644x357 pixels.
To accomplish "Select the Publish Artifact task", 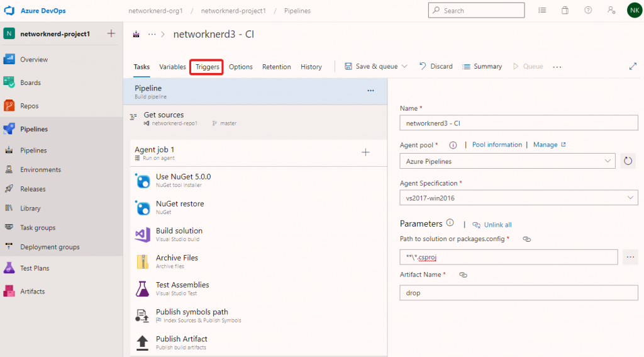I will [258, 343].
